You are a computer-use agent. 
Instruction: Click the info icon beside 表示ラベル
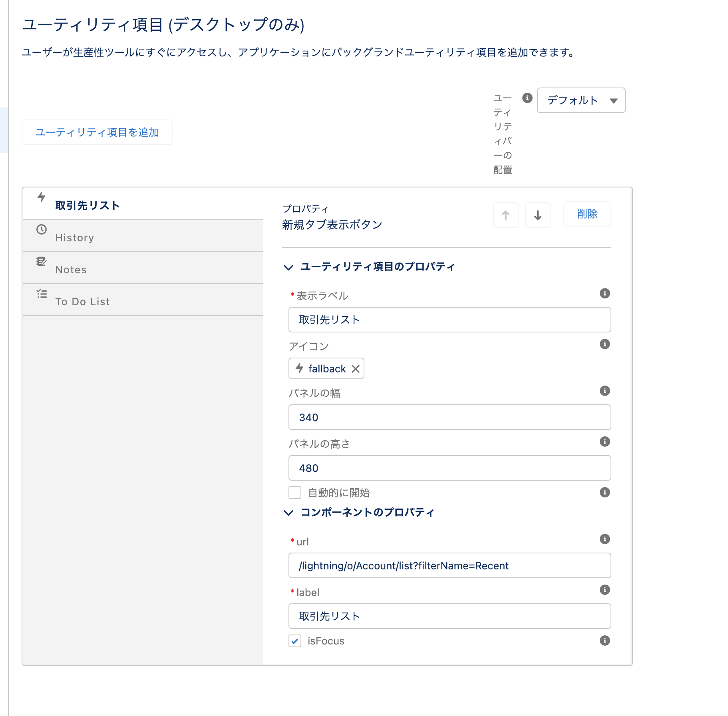click(605, 294)
